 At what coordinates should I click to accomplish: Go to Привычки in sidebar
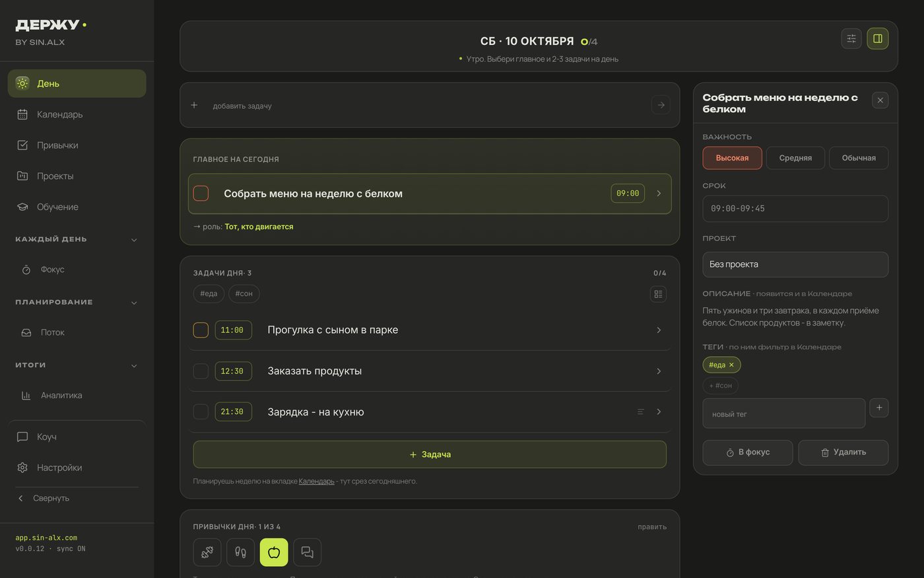tap(77, 145)
